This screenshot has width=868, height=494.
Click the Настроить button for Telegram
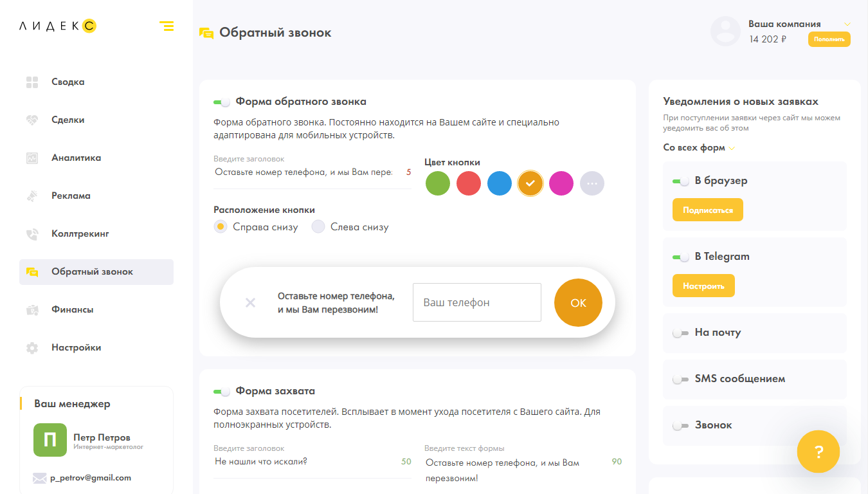point(703,286)
